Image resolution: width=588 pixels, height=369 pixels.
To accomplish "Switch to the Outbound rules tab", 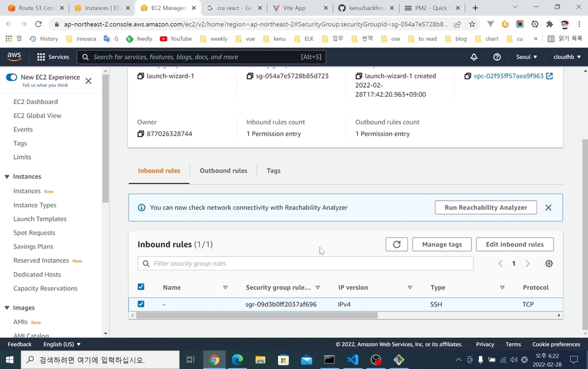I will (x=224, y=171).
